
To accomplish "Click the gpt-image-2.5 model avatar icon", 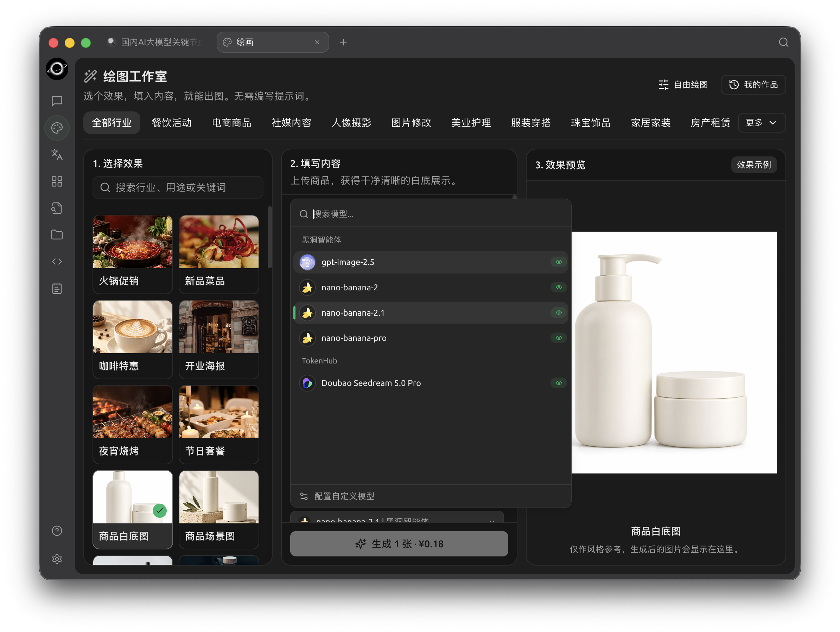I will click(307, 262).
